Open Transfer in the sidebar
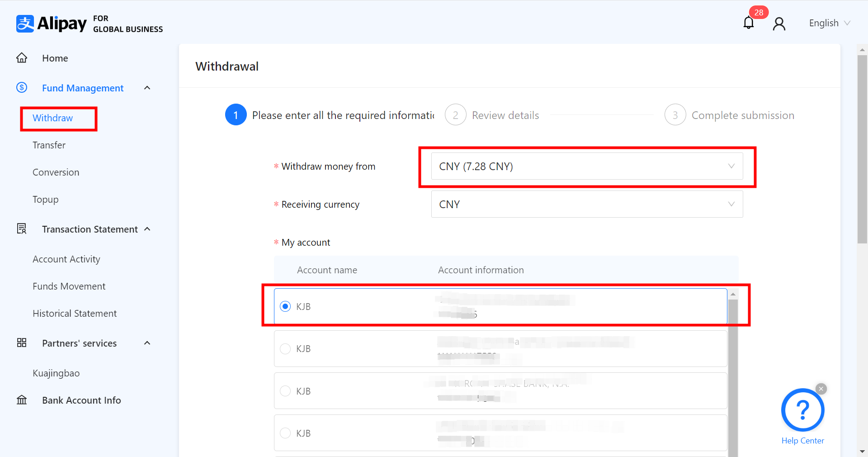 click(49, 145)
